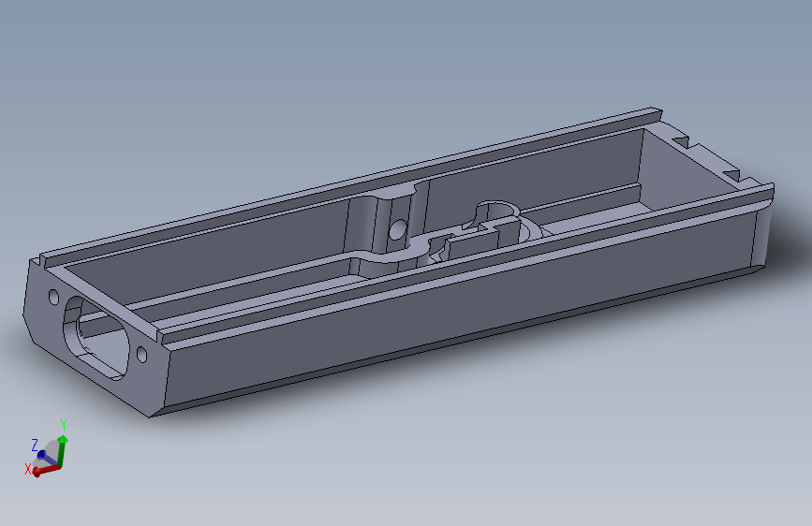Click the X axis on the orientation triad
Viewport: 812px width, 526px height.
[x=46, y=470]
